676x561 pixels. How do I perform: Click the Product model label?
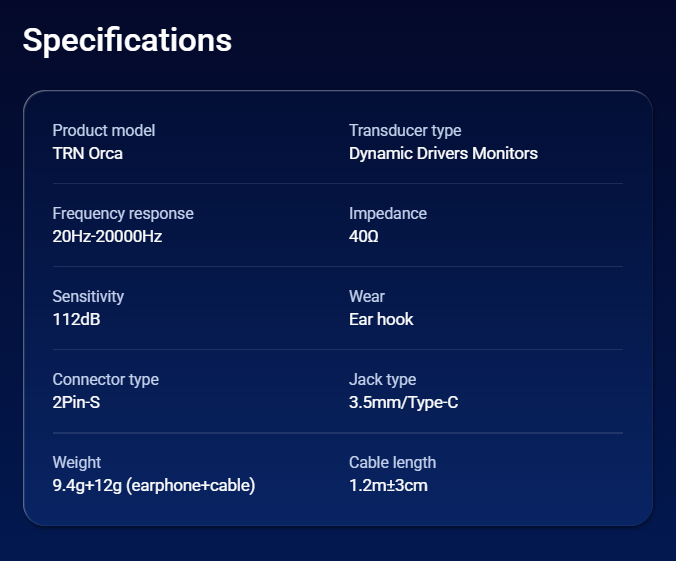point(103,130)
